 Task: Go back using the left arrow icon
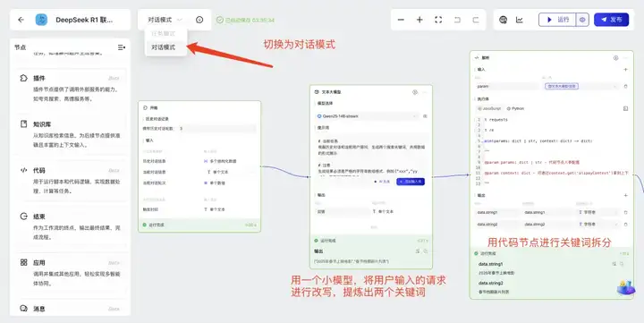click(21, 20)
